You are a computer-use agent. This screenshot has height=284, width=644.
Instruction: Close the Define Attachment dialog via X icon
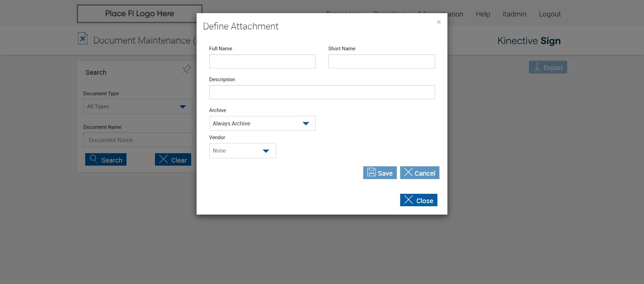click(438, 22)
